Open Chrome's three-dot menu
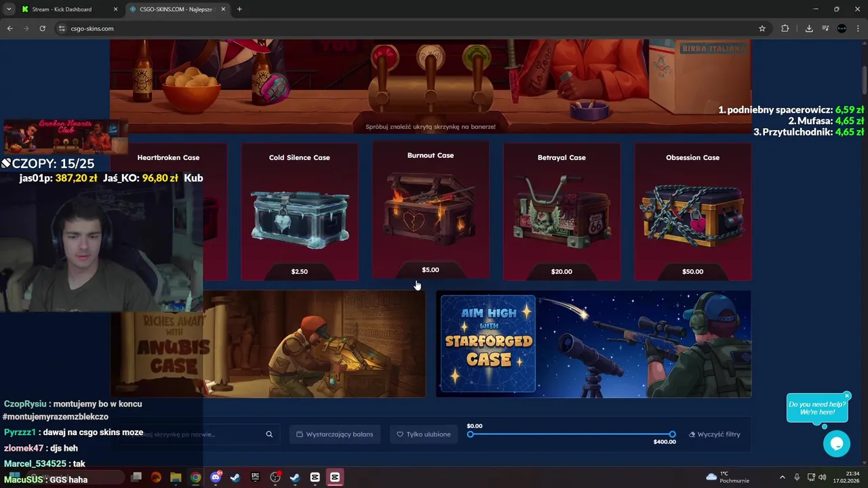 click(858, 28)
